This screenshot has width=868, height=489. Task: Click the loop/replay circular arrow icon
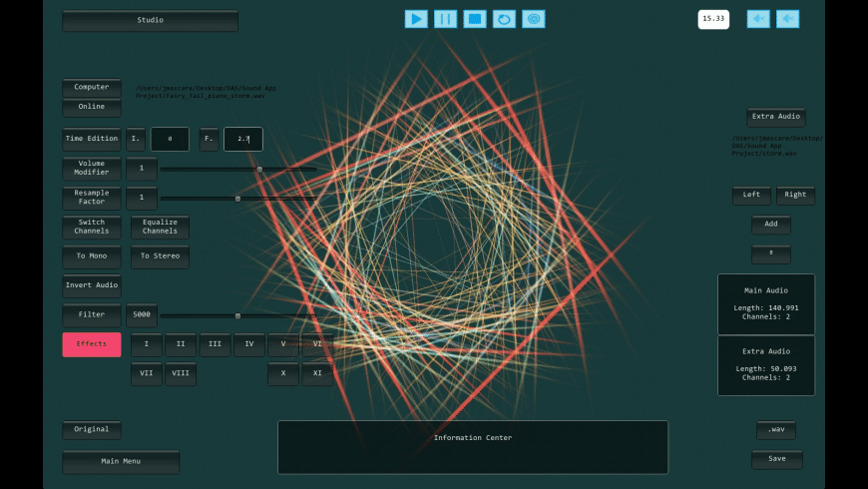(x=504, y=19)
